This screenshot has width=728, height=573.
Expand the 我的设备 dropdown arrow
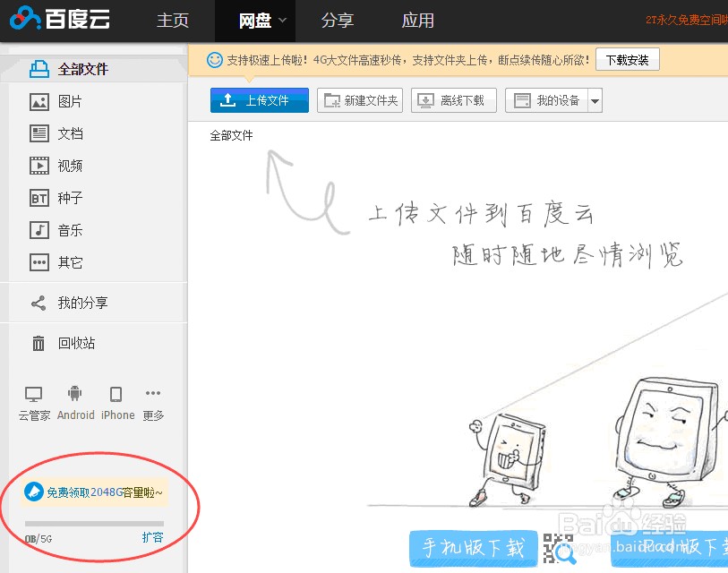pyautogui.click(x=593, y=100)
